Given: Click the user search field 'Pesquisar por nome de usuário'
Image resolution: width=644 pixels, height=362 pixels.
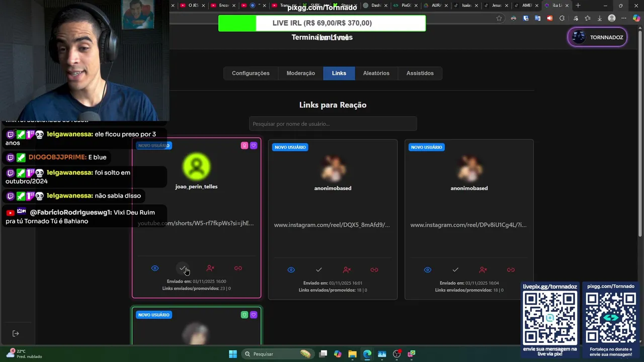Looking at the screenshot, I should pos(333,124).
